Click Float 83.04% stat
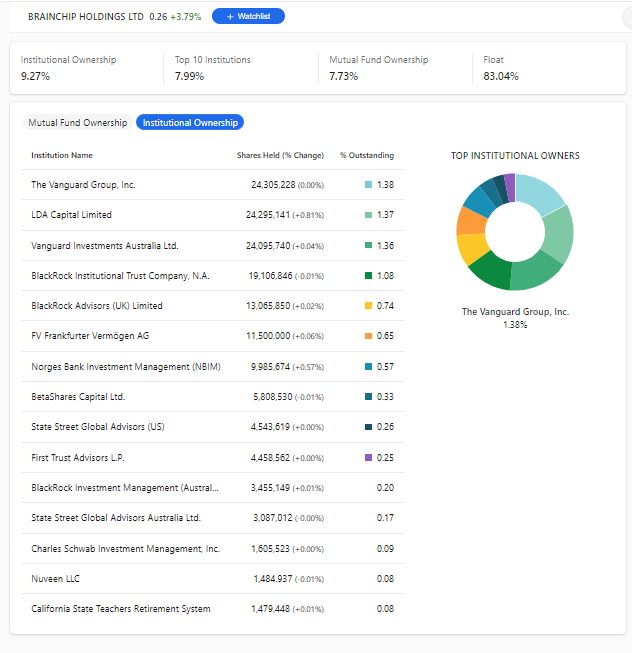632x653 pixels. tap(501, 68)
